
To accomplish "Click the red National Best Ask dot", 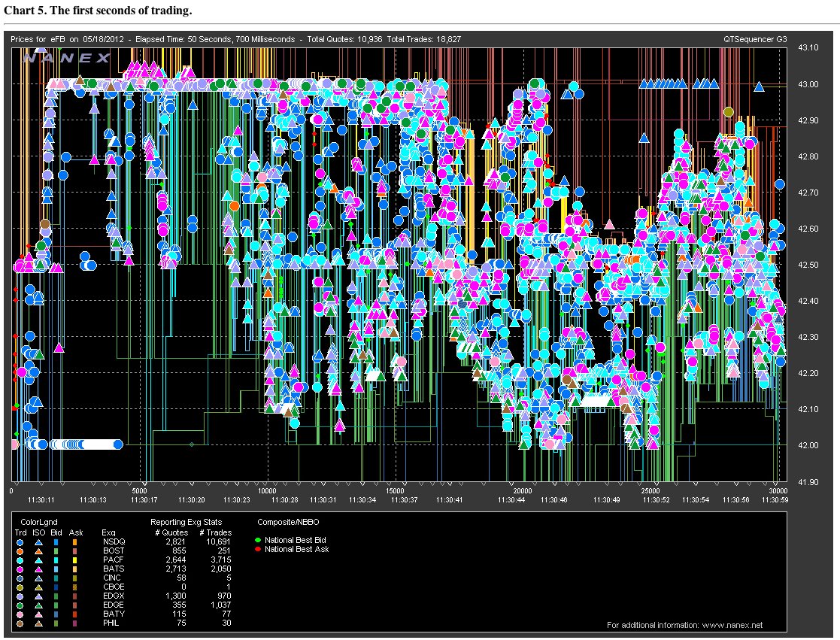I will [257, 549].
